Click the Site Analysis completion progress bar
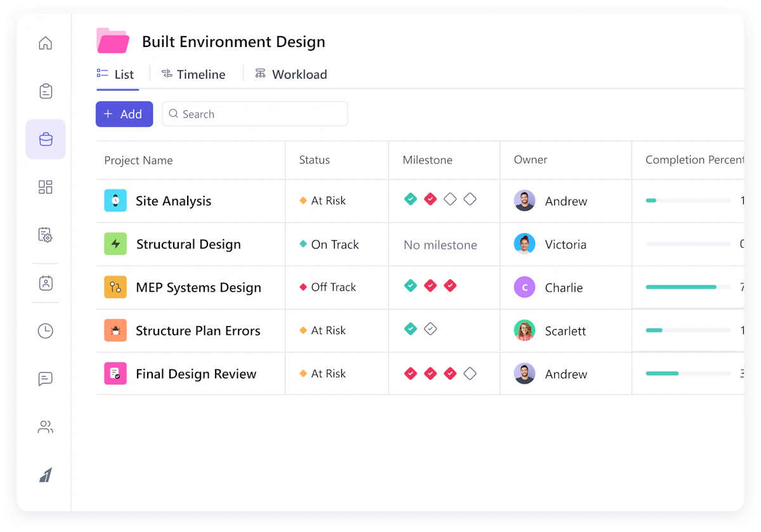761x532 pixels. point(688,200)
